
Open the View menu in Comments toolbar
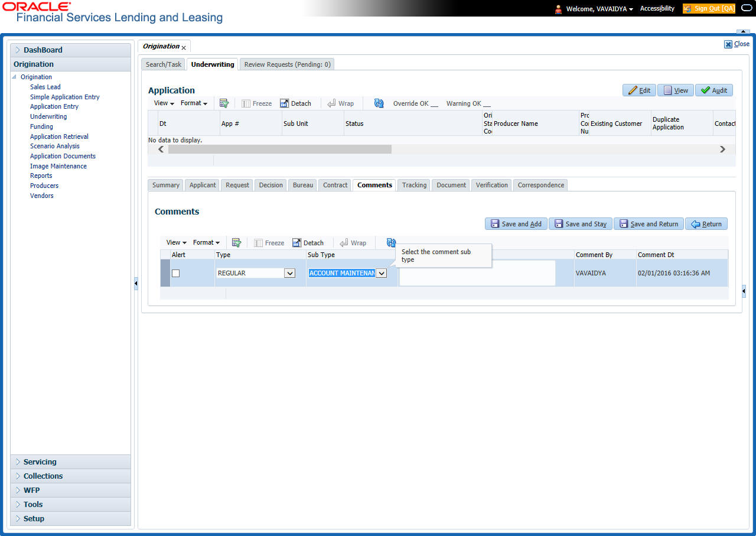(176, 243)
